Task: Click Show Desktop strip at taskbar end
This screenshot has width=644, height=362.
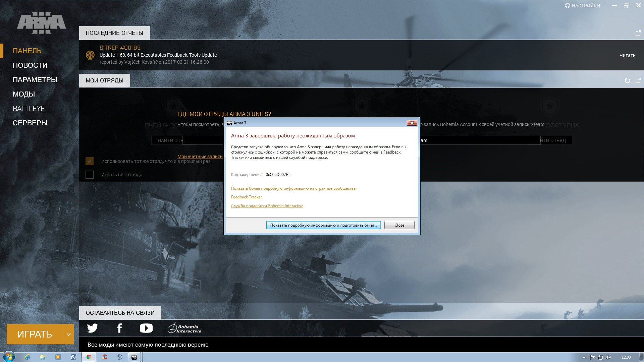Action: (641, 357)
